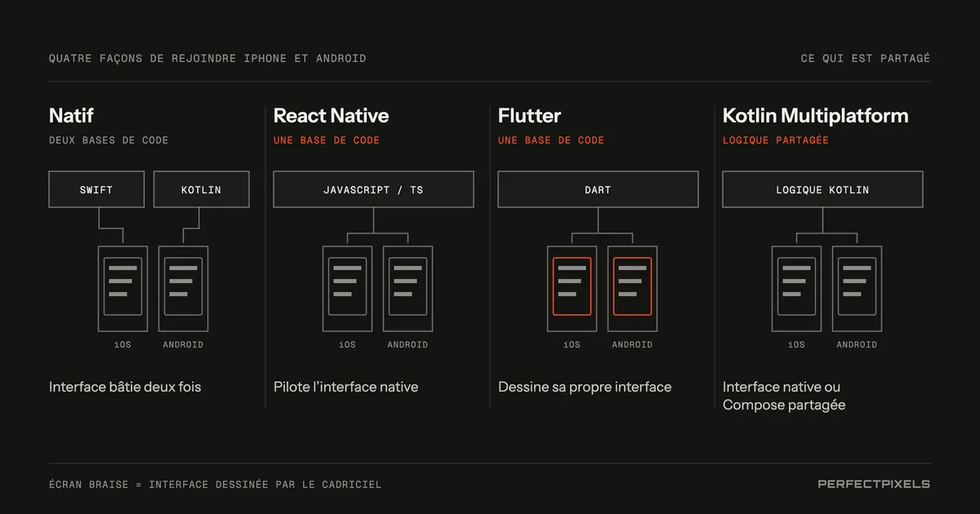Image resolution: width=980 pixels, height=514 pixels.
Task: Click the text Interface bâtie deux fois
Action: (125, 387)
